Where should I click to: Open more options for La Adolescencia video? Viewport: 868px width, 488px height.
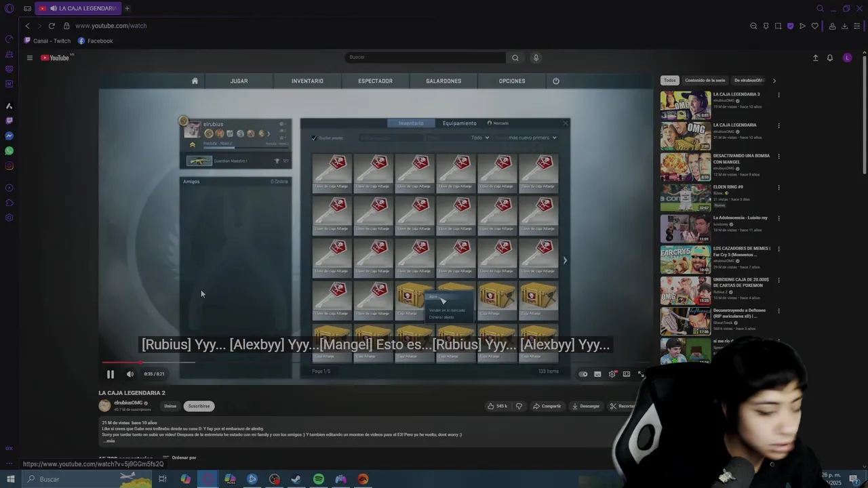tap(778, 218)
